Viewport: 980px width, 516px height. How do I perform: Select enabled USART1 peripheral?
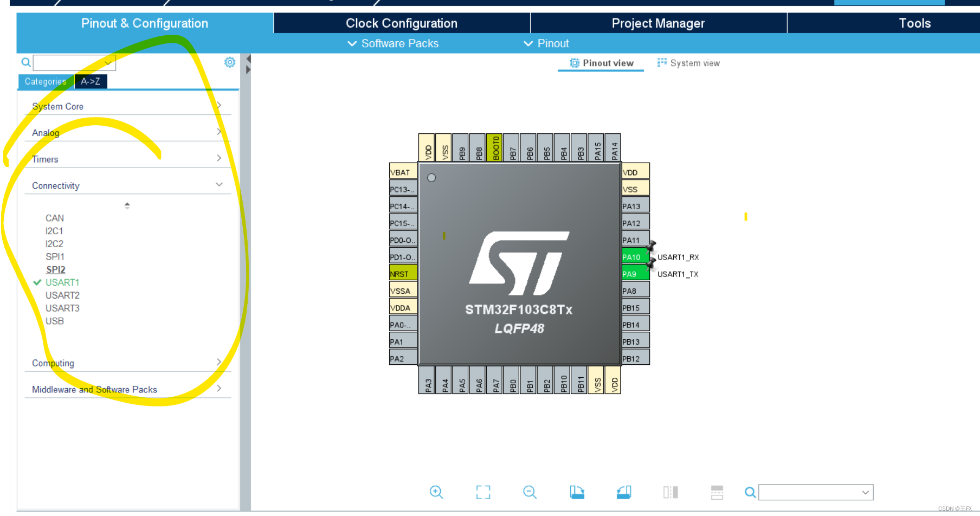(62, 282)
